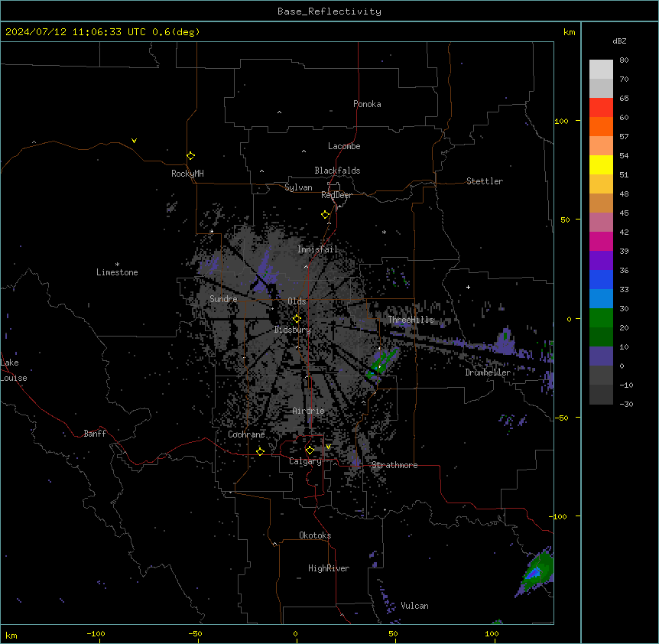Pick the orange legend swatch between 60 and 57
The width and height of the screenshot is (659, 644).
pos(601,126)
